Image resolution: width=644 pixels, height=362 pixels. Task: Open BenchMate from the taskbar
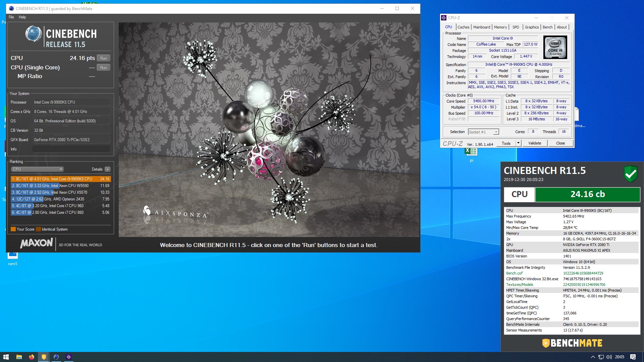(x=44, y=357)
